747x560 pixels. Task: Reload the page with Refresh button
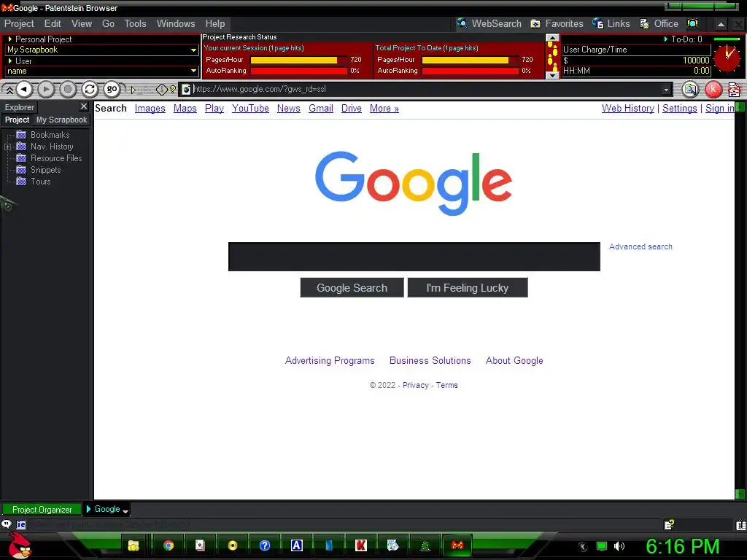[90, 89]
